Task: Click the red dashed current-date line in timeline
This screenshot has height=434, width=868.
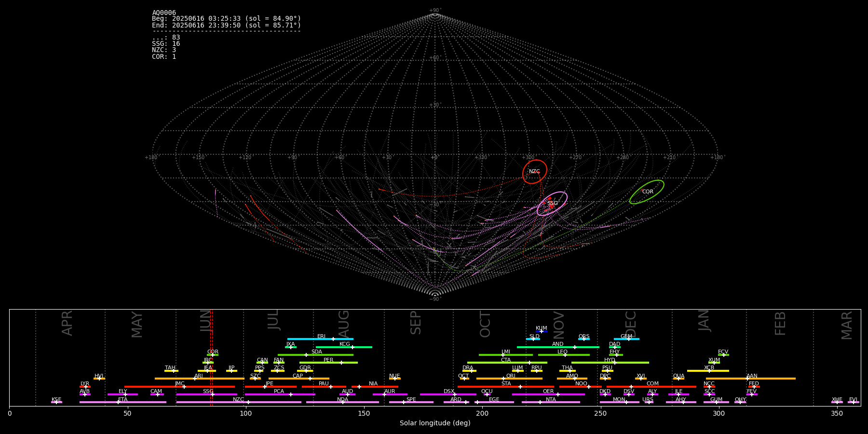Action: (x=211, y=357)
